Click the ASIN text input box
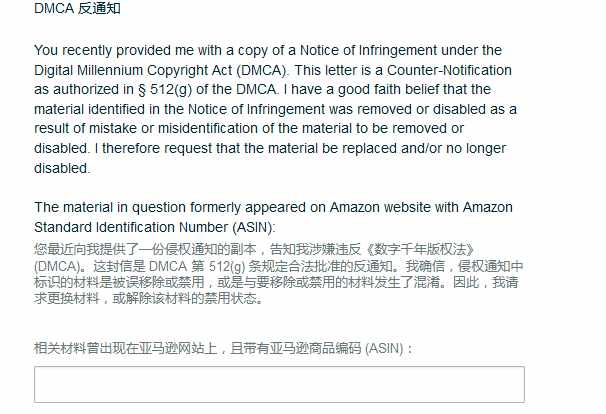Screen dimensions: 606x414 click(279, 384)
